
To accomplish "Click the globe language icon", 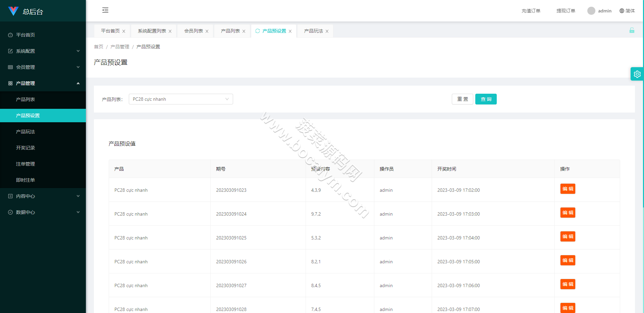I will (x=622, y=11).
